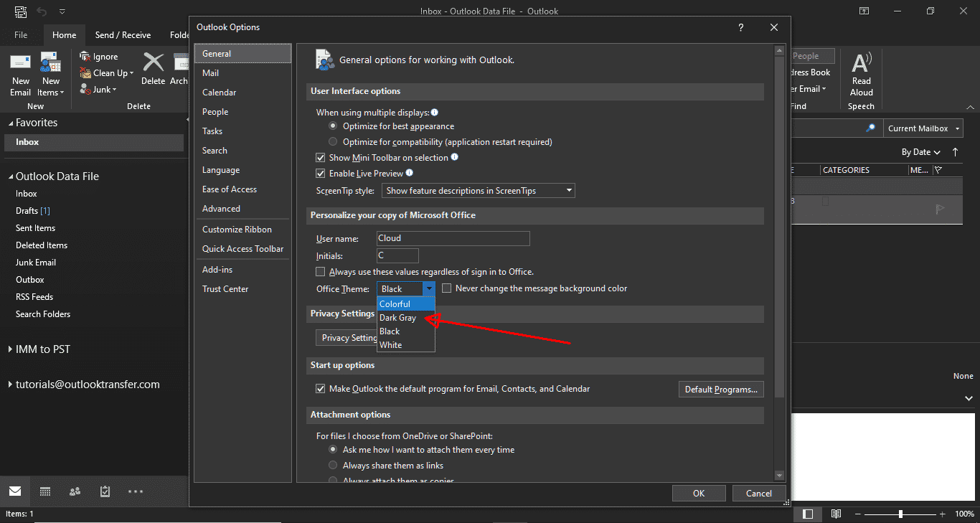Choose Dark Gray from the theme list

[406, 318]
